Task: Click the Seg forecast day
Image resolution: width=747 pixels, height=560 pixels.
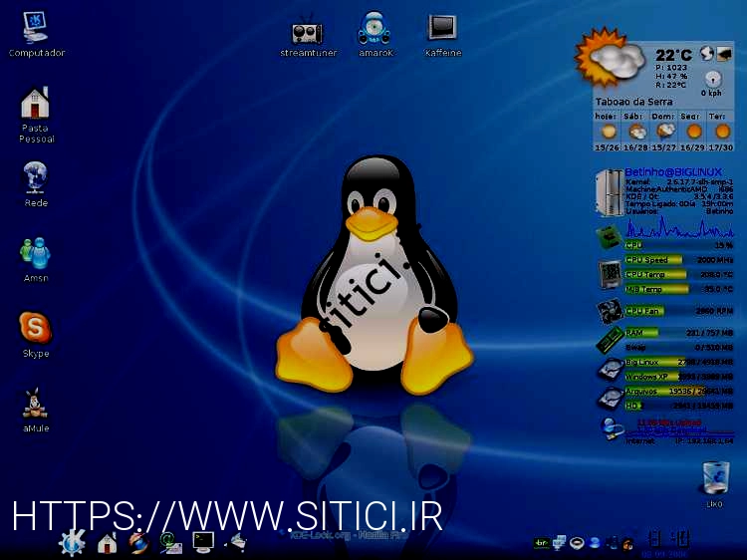Action: (692, 132)
